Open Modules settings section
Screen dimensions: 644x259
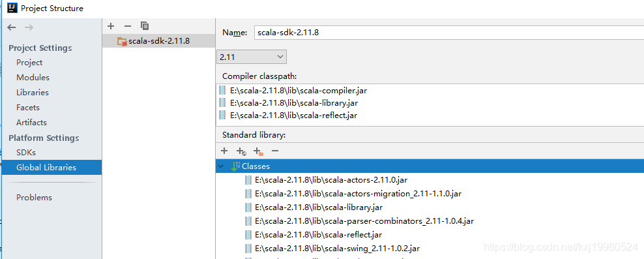pos(33,77)
